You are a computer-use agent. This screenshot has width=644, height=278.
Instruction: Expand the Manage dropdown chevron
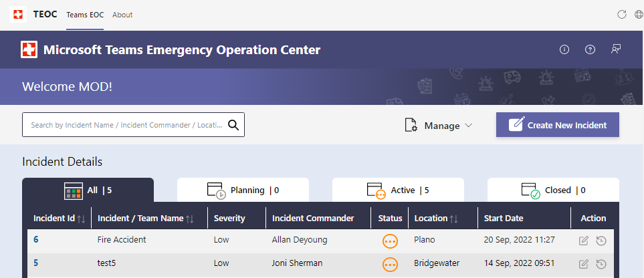[468, 126]
